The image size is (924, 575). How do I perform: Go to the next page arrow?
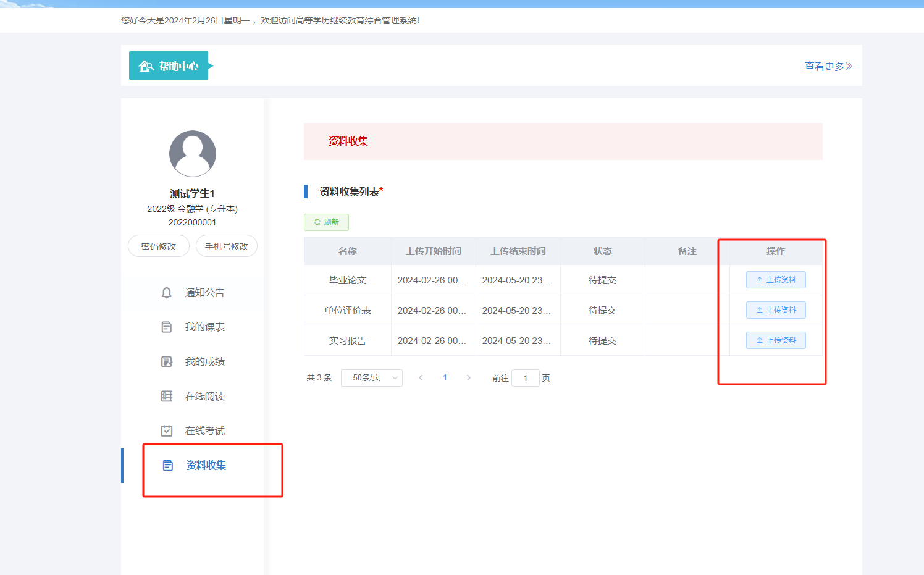(469, 378)
